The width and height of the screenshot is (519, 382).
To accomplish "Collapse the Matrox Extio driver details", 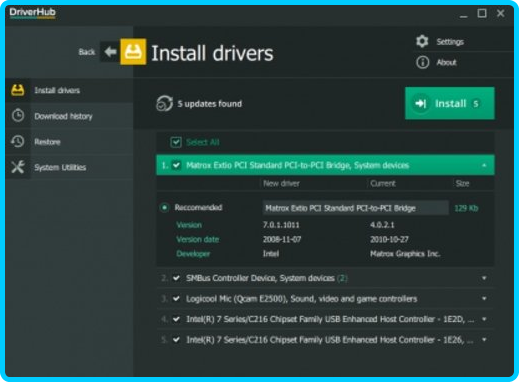I will coord(484,165).
